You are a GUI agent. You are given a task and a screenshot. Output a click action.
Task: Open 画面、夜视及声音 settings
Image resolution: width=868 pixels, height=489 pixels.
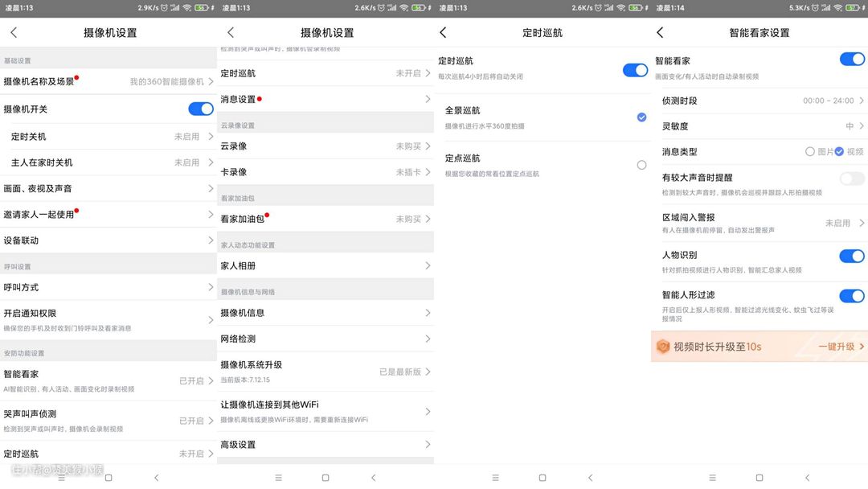point(108,188)
